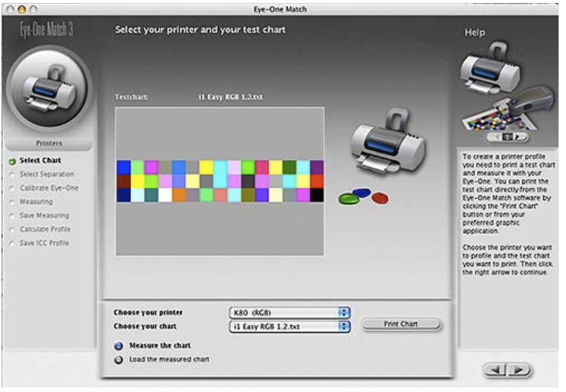This screenshot has height=392, width=566.
Task: Zoom the window with the third title button
Action: (x=33, y=10)
